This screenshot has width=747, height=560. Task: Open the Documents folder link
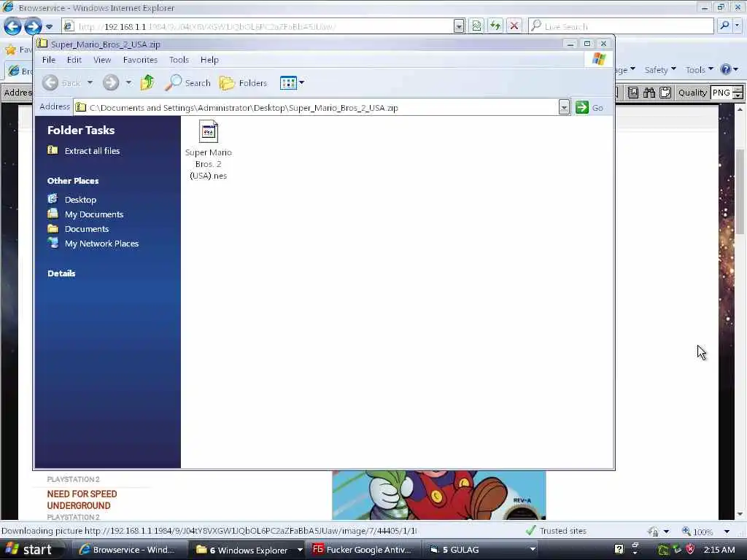click(87, 229)
